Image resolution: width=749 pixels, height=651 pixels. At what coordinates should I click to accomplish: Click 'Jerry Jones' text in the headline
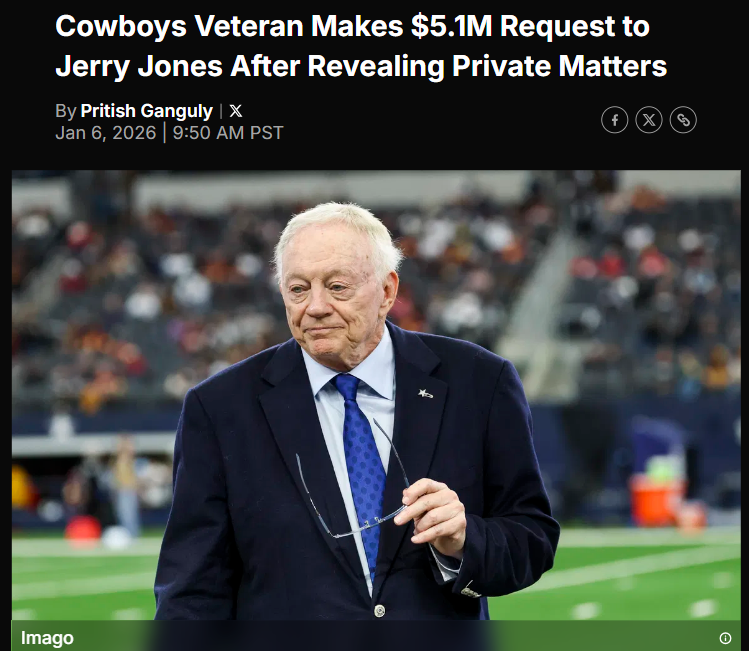139,66
